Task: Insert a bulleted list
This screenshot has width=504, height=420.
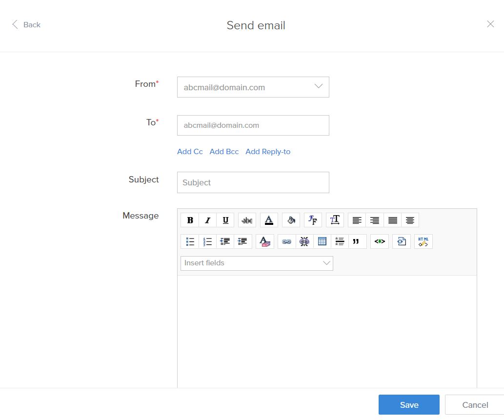Action: [x=190, y=241]
